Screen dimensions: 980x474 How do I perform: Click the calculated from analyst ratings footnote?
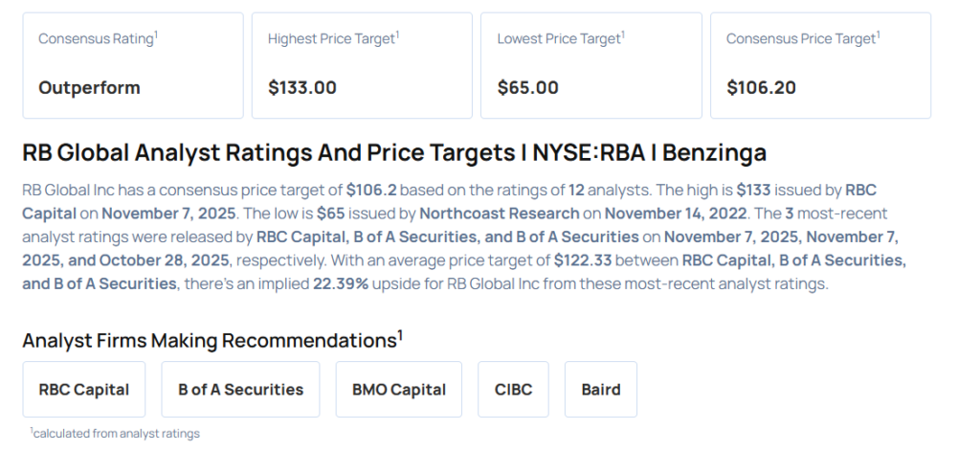116,434
